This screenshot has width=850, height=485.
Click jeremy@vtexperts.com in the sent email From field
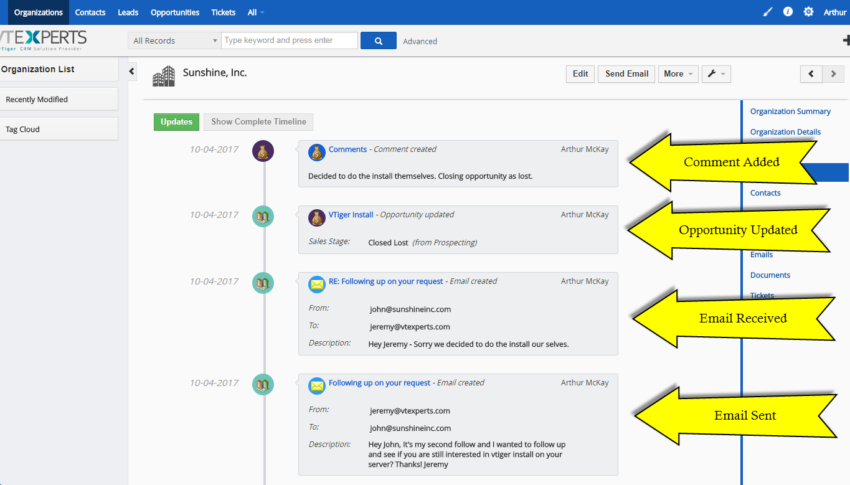(409, 411)
